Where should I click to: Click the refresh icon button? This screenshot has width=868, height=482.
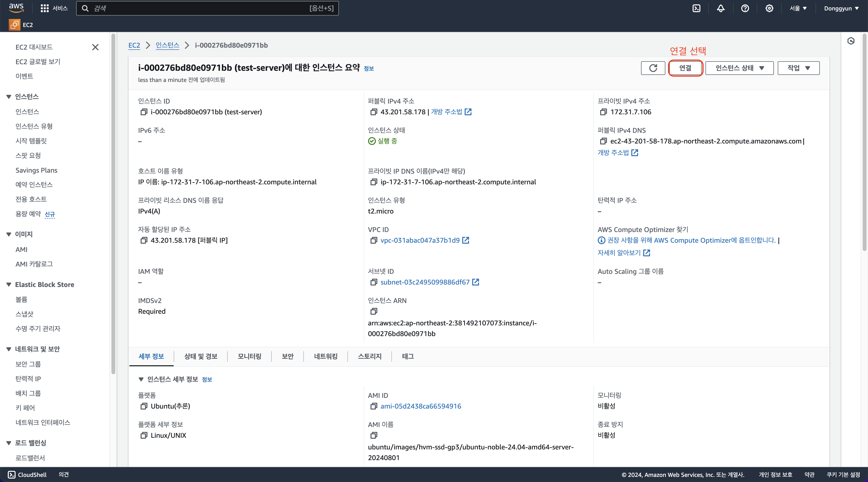click(x=653, y=68)
